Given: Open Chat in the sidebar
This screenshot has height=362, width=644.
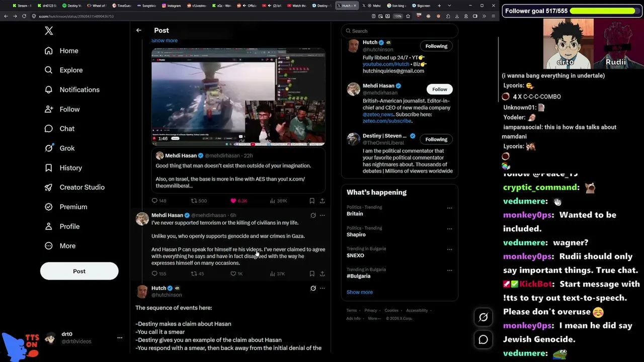Looking at the screenshot, I should click(x=60, y=129).
